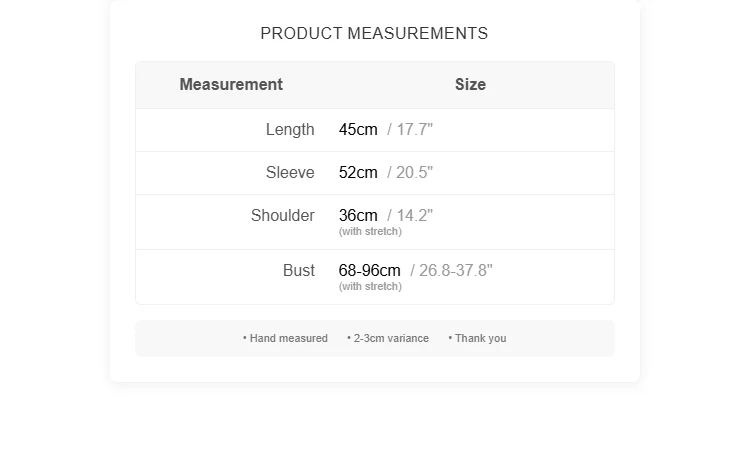Click the Measurement column header
Viewport: 738px width, 450px height.
pos(231,85)
